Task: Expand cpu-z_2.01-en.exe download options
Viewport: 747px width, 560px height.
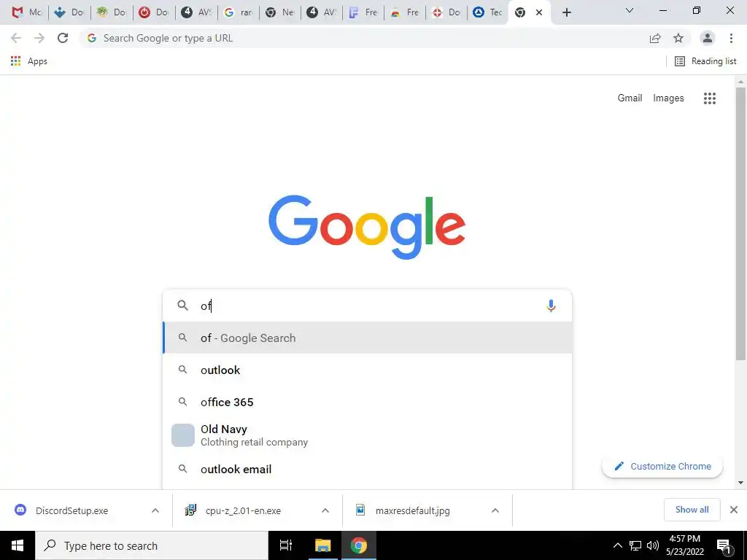Action: pyautogui.click(x=325, y=510)
